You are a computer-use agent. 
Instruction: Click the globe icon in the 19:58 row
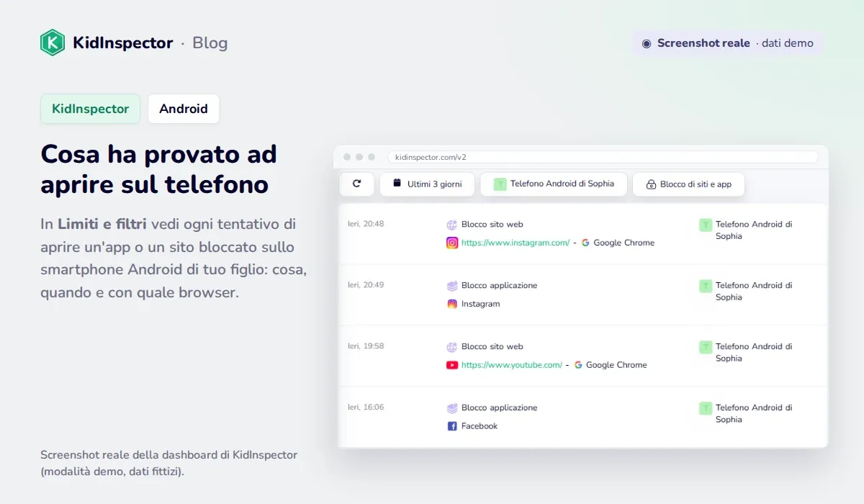click(452, 347)
